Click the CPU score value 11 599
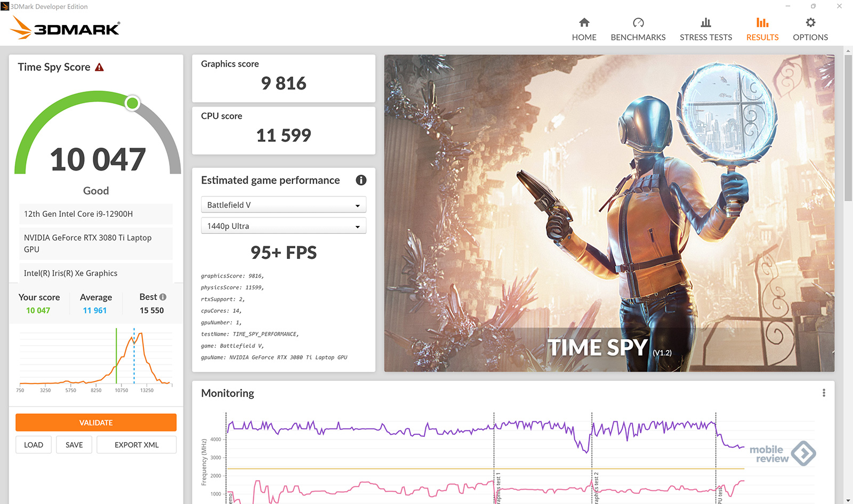 tap(284, 135)
